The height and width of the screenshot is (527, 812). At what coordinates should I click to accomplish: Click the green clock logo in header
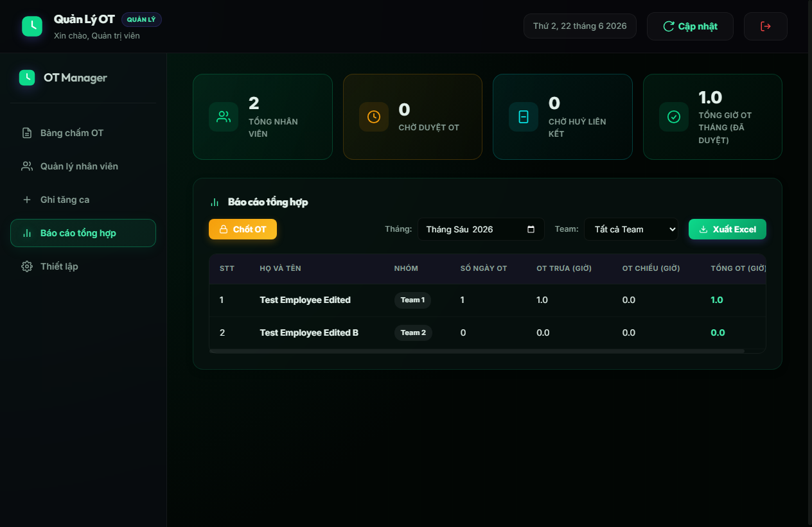pyautogui.click(x=32, y=26)
